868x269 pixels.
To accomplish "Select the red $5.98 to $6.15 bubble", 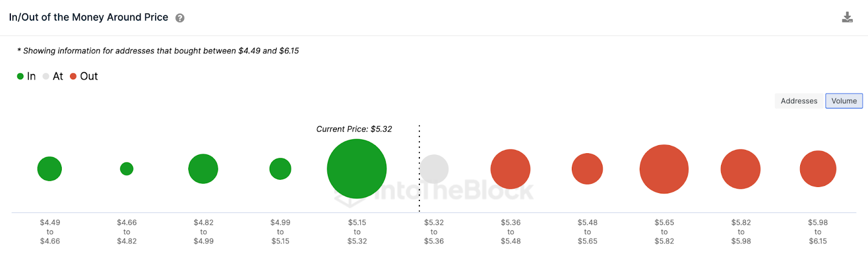I will tap(818, 169).
